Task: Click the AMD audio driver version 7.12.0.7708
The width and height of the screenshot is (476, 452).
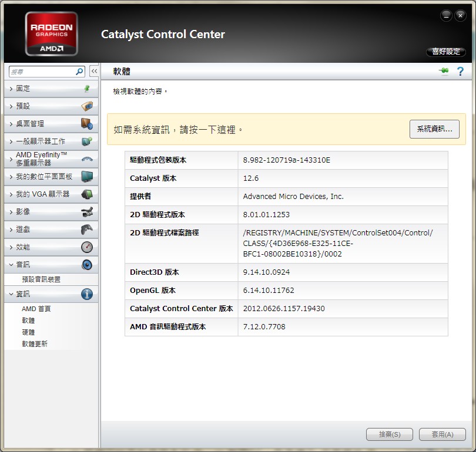Action: point(264,327)
